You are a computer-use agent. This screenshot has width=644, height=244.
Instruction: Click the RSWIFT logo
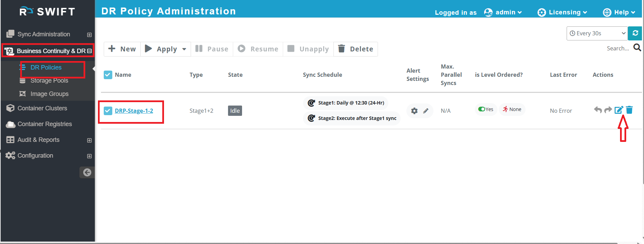pyautogui.click(x=47, y=12)
